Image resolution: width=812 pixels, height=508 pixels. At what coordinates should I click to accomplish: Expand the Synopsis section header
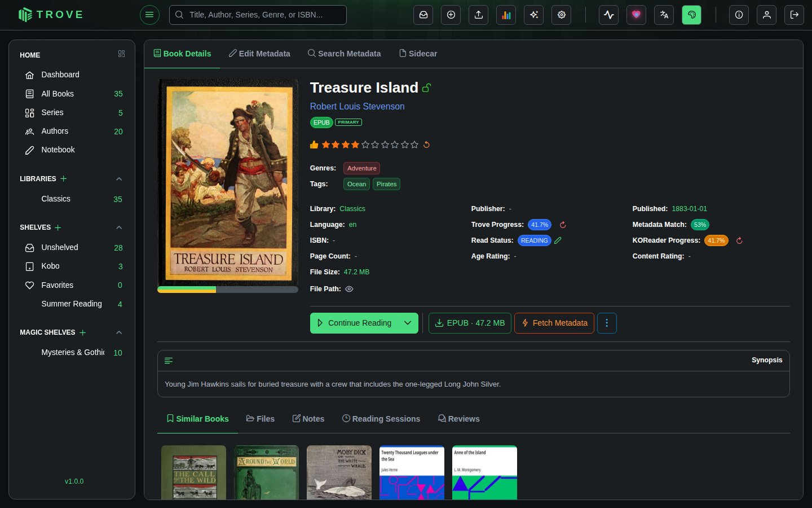pyautogui.click(x=473, y=360)
